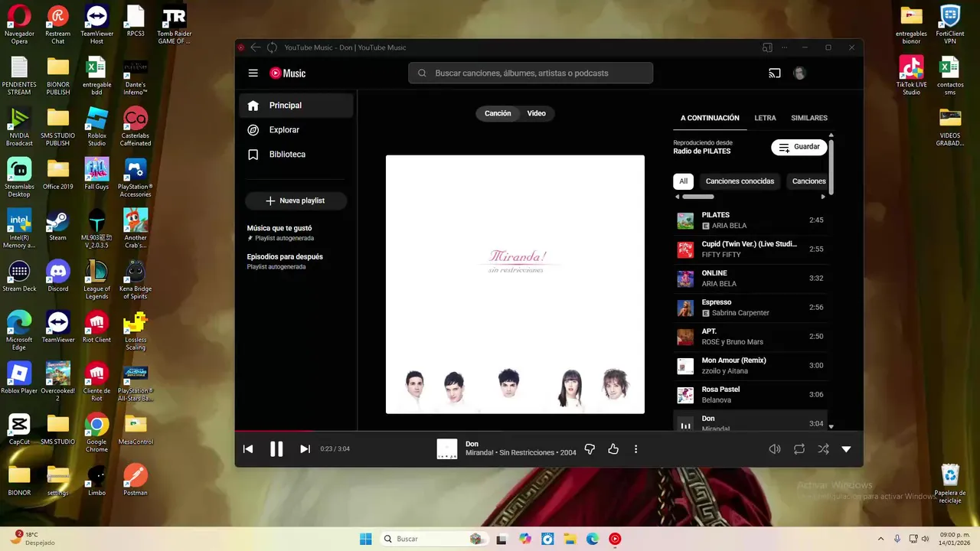Open Microsoft Edge from taskbar
Screen dimensions: 980x551
pos(592,539)
